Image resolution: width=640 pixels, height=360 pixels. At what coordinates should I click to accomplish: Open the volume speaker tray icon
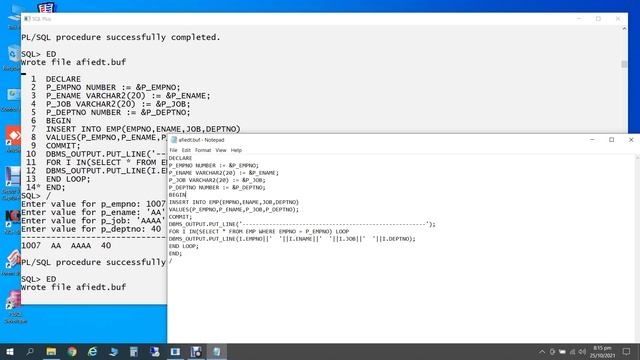582,351
